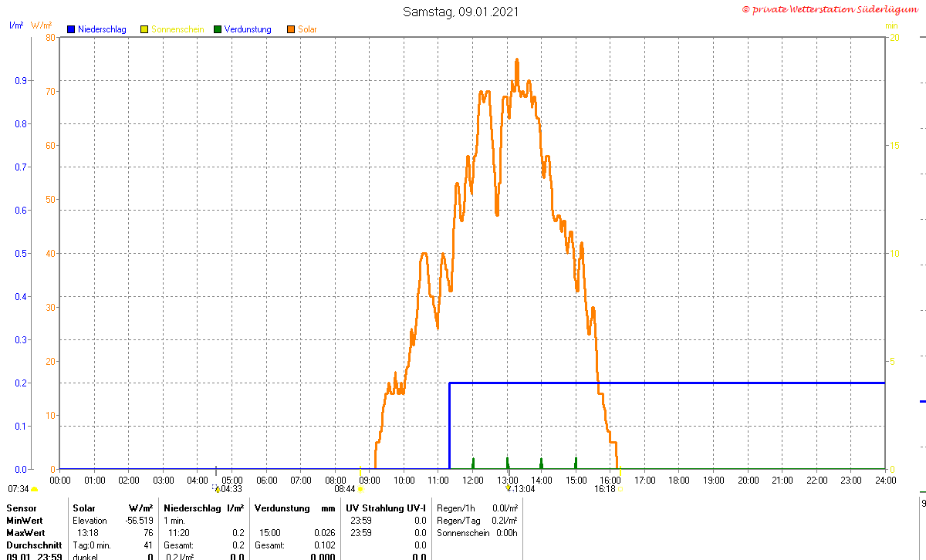Image resolution: width=926 pixels, height=560 pixels.
Task: Click the 18:00 label on the time axis
Action: [x=679, y=480]
